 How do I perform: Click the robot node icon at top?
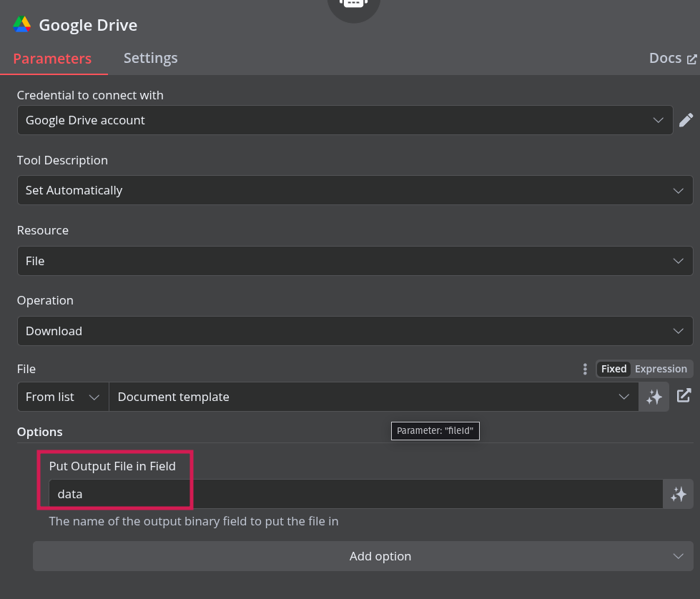(x=353, y=4)
